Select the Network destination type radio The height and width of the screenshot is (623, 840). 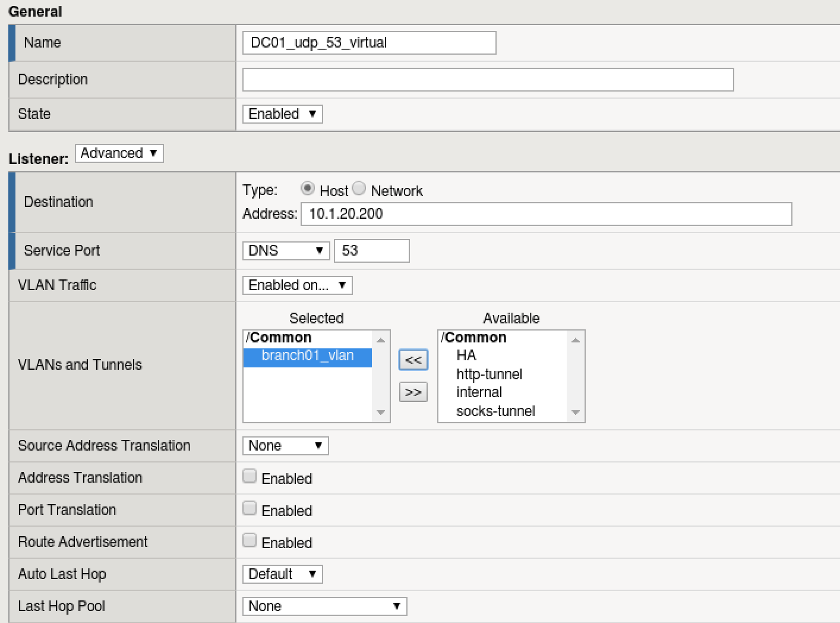click(x=359, y=188)
